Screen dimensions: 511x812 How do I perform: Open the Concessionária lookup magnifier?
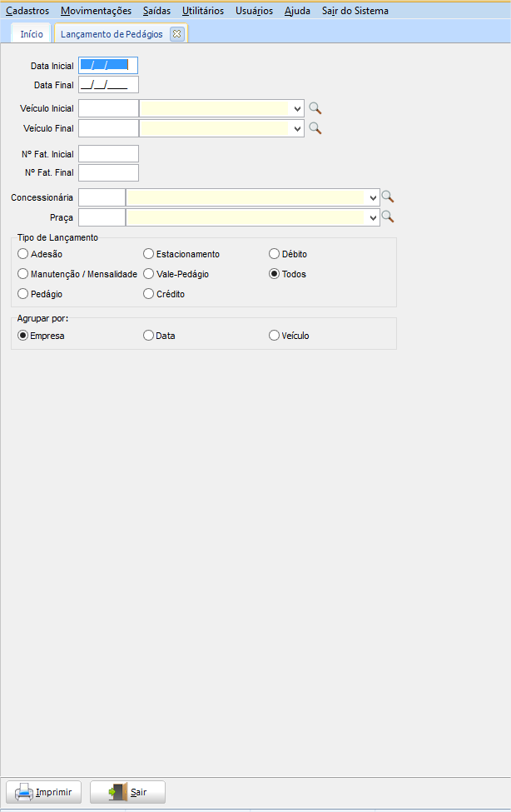point(387,197)
